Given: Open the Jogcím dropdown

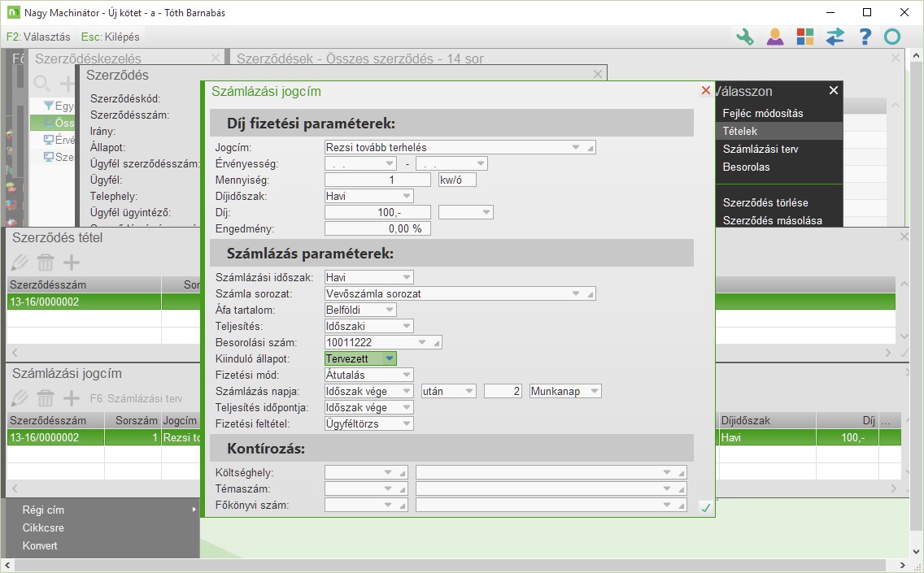Looking at the screenshot, I should (x=576, y=147).
